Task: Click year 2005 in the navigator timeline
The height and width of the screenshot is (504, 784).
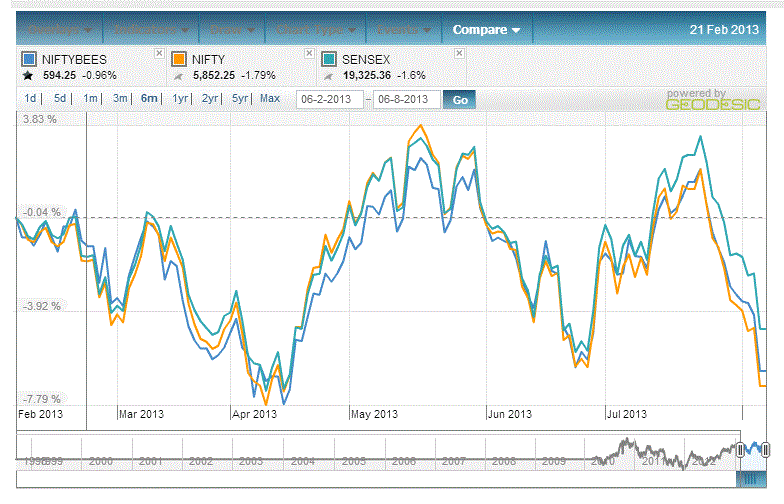Action: 354,461
